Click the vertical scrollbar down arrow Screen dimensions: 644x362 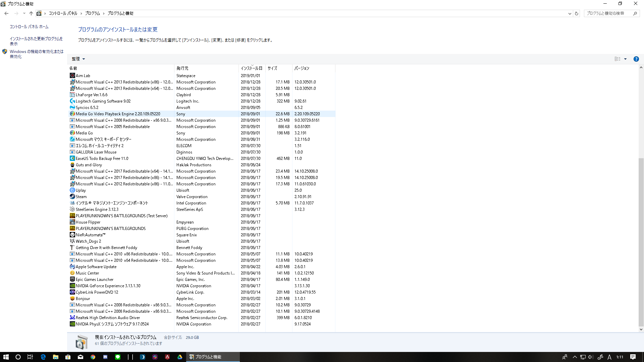point(641,329)
